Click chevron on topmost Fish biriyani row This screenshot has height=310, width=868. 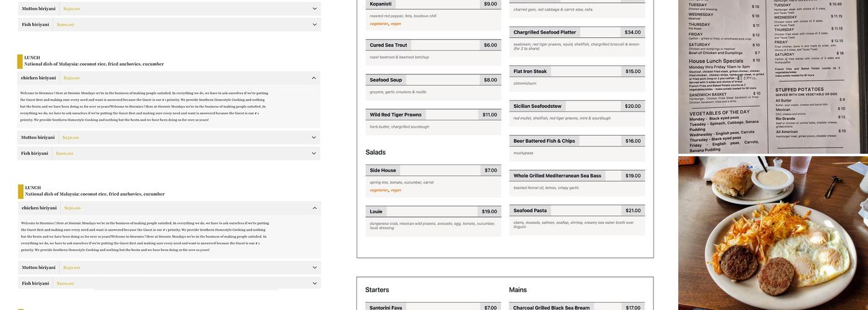coord(314,25)
